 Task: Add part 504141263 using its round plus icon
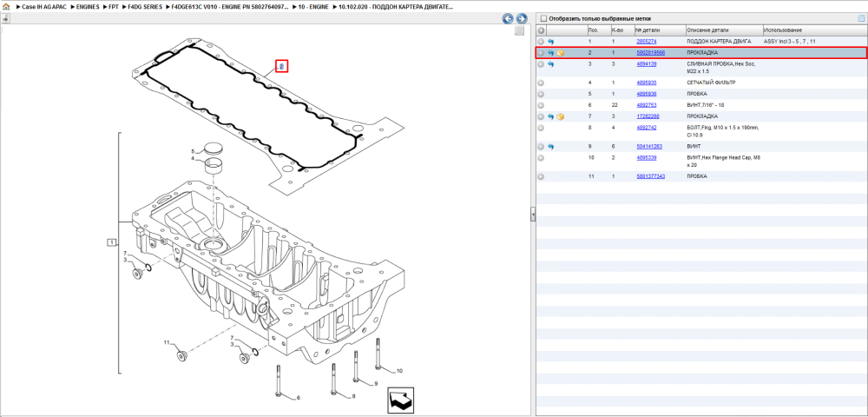pos(541,147)
